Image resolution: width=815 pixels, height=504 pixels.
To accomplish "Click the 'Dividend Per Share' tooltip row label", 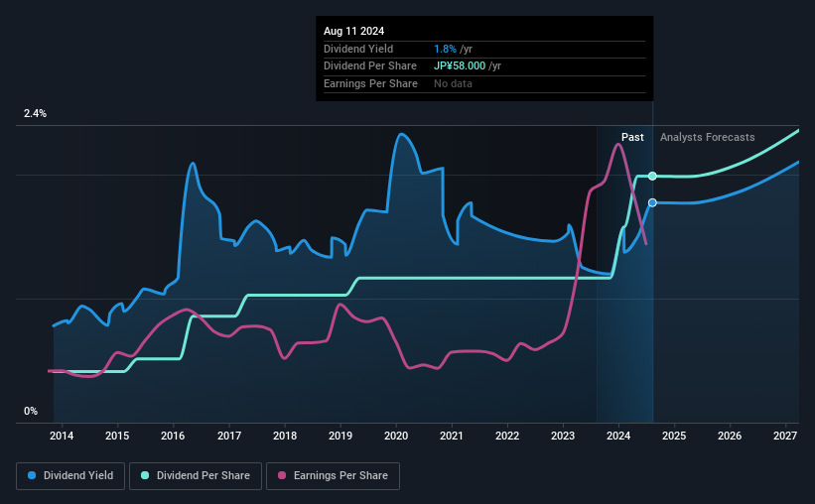I will click(x=370, y=66).
